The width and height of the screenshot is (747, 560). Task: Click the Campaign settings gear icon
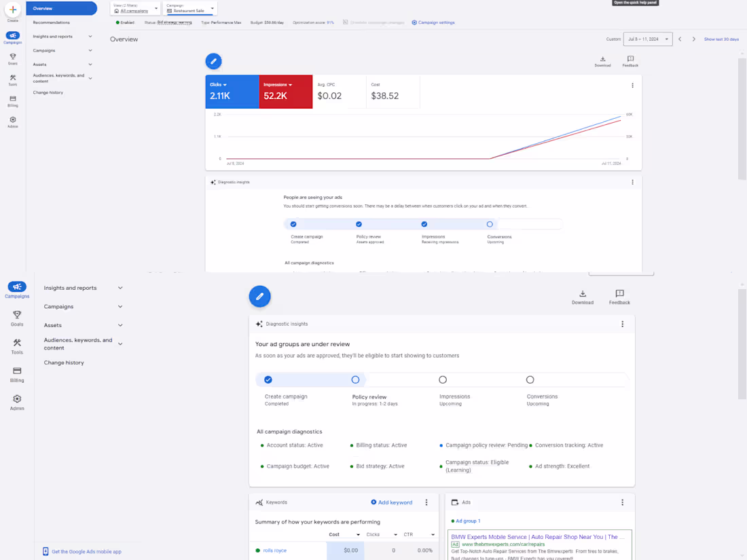pos(414,22)
